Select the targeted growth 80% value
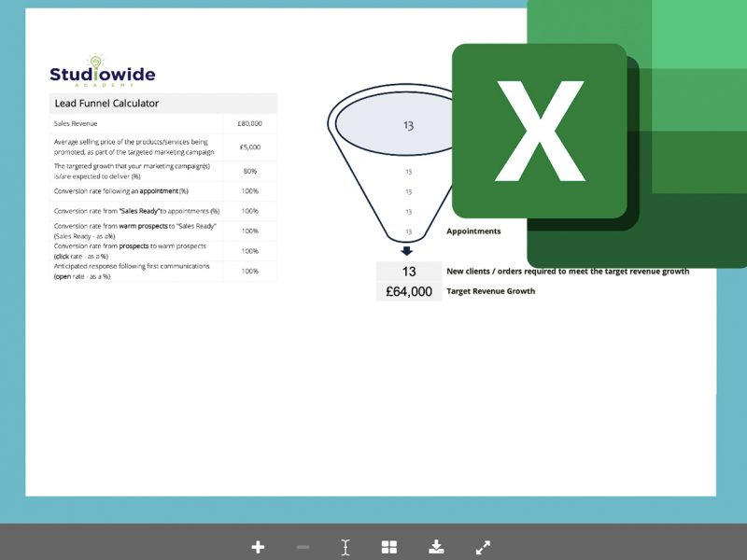The width and height of the screenshot is (747, 560). (249, 171)
